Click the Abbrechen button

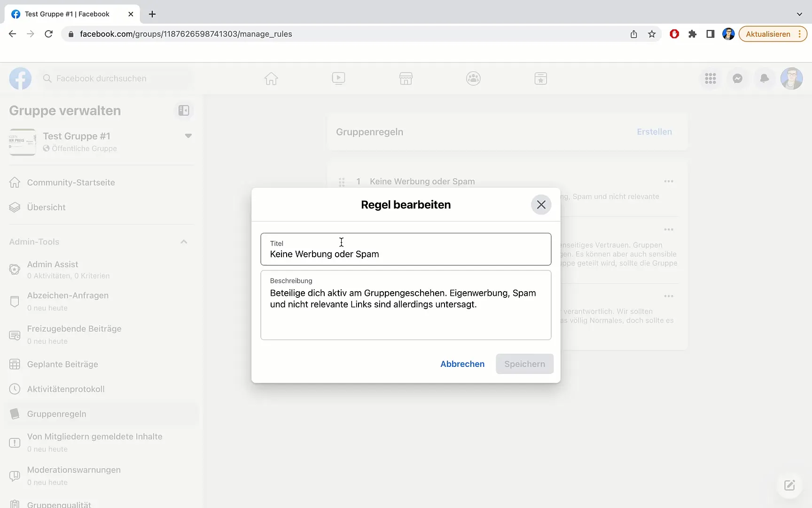[462, 364]
